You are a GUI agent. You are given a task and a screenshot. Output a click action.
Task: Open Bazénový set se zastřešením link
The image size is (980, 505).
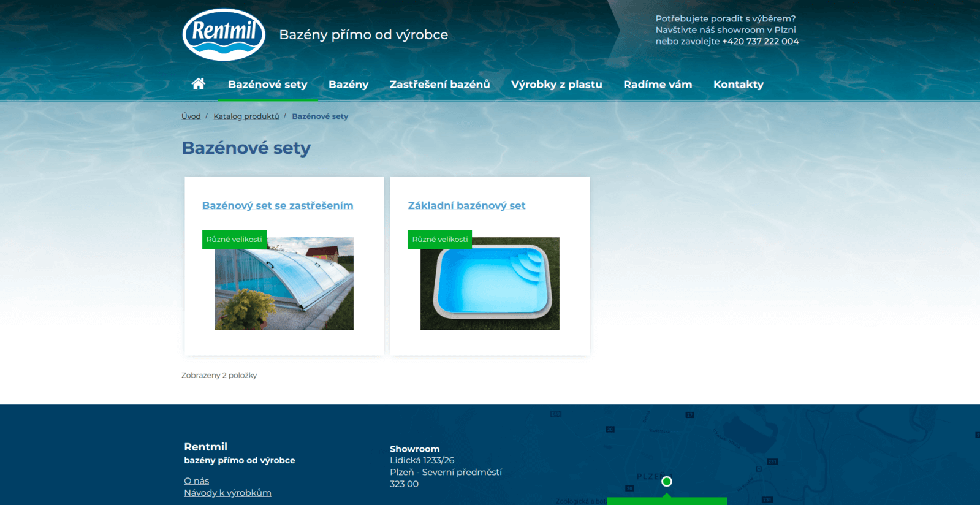click(x=278, y=206)
